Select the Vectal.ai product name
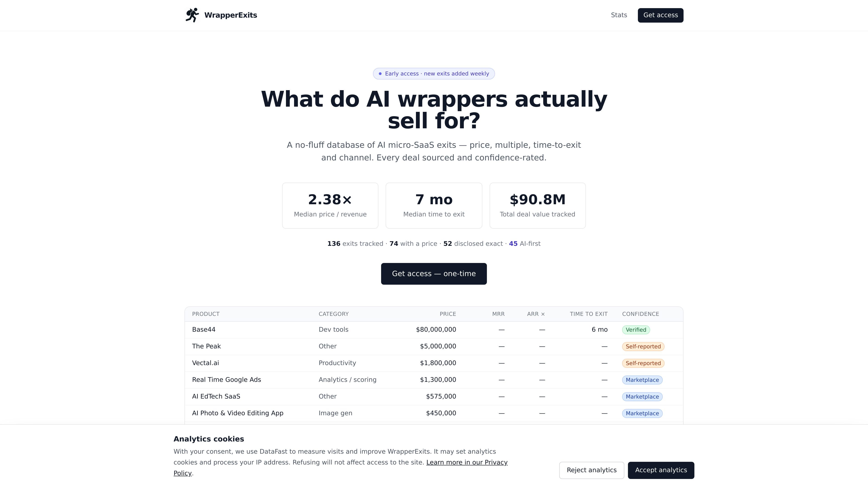This screenshot has height=488, width=868. (x=205, y=363)
